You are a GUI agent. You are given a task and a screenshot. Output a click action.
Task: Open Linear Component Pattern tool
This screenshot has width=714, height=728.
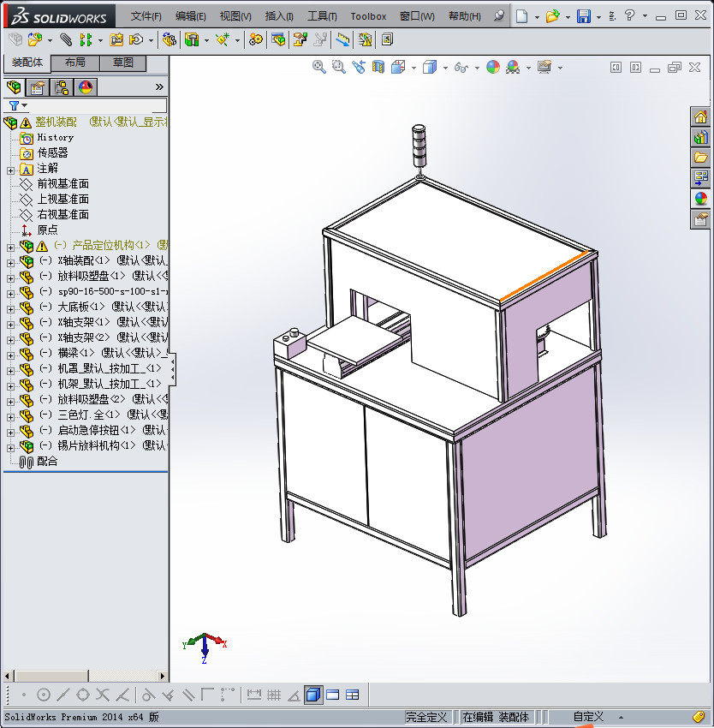(86, 40)
